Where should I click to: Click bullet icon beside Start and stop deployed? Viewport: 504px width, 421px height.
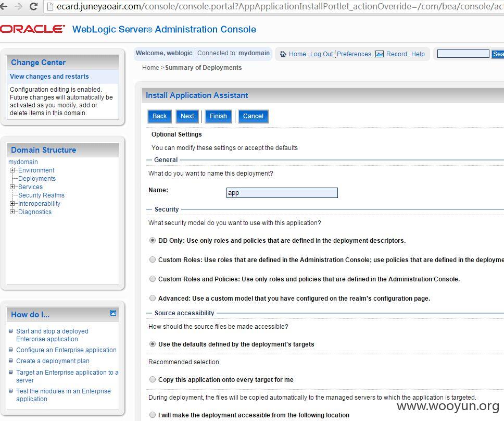pos(10,331)
